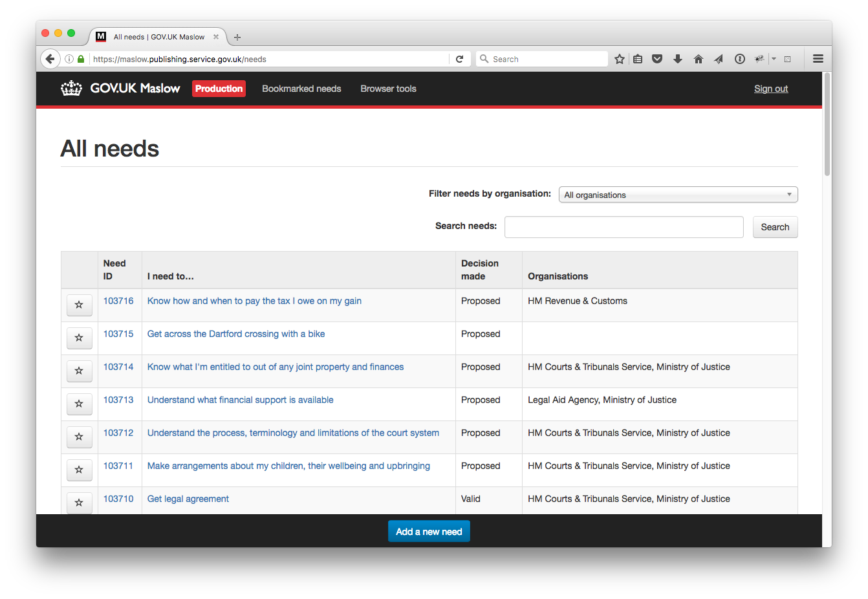Open need ID 103714 link
The image size is (868, 599).
[118, 367]
